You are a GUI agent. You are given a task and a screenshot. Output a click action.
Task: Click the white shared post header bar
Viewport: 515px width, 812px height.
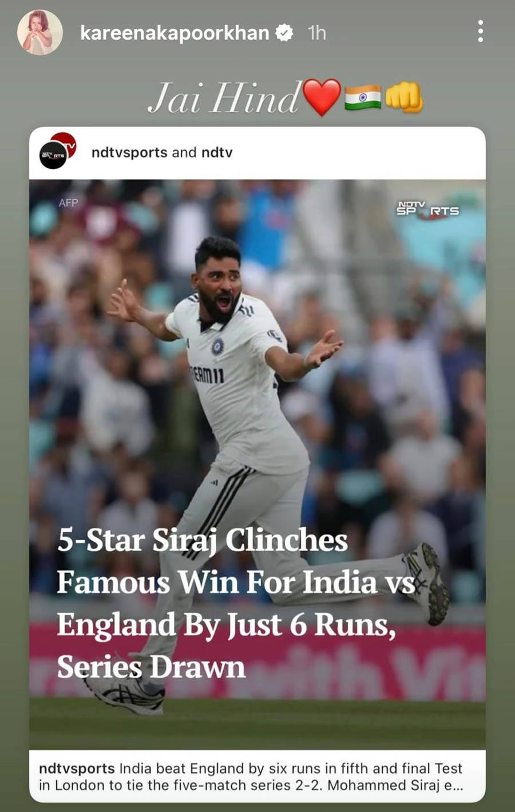pos(257,153)
